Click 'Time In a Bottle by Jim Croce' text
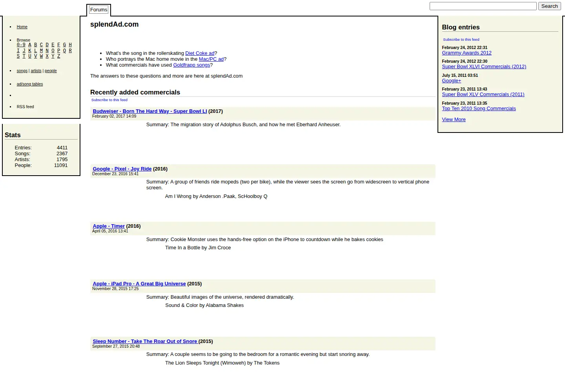The width and height of the screenshot is (565, 392). [198, 248]
